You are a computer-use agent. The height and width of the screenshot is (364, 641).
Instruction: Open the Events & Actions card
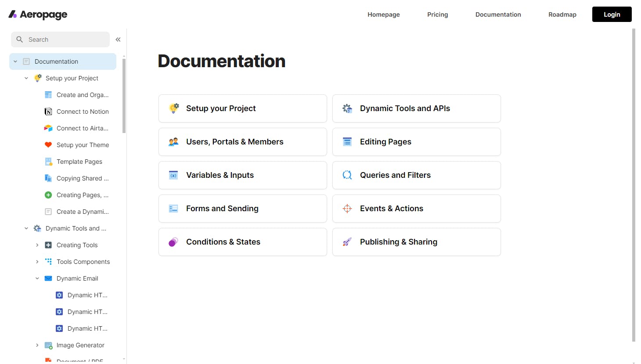(417, 209)
